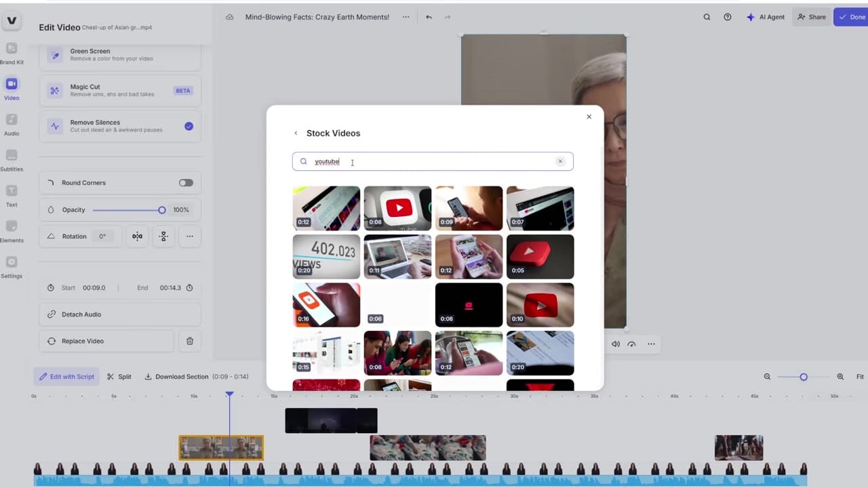Close the Stock Videos dialog
This screenshot has height=488, width=868.
589,117
